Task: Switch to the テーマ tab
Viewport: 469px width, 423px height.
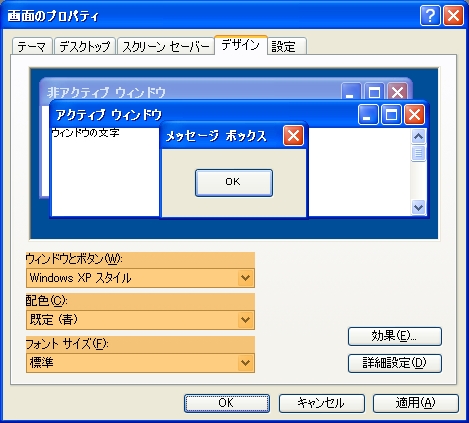Action: click(32, 46)
